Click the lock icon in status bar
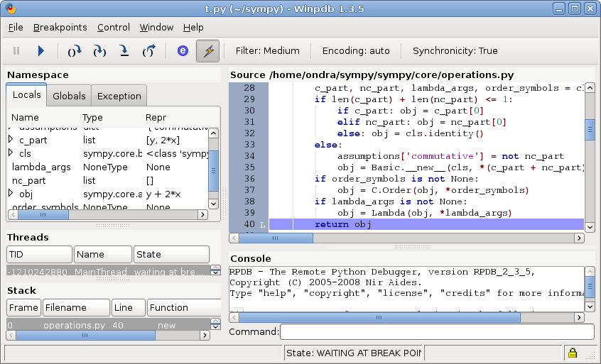 click(572, 353)
